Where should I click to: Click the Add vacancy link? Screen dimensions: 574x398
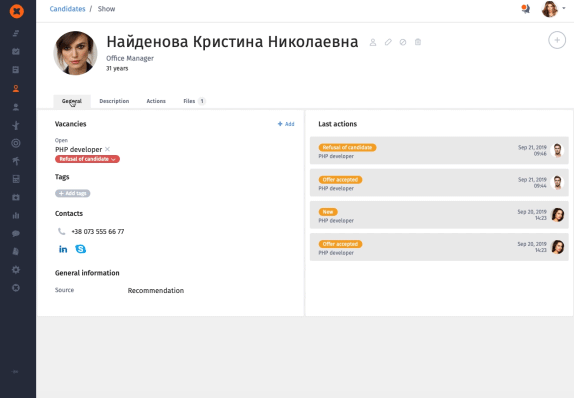click(286, 124)
